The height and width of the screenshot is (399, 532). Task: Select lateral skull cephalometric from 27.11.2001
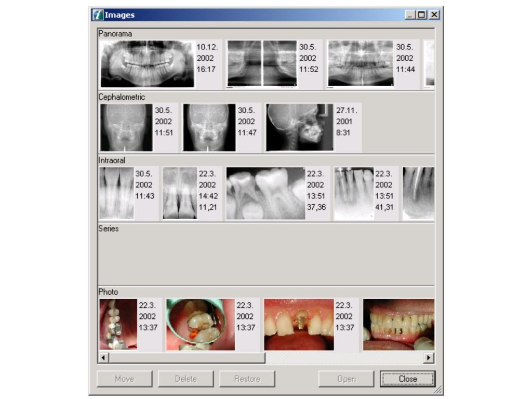(300, 127)
